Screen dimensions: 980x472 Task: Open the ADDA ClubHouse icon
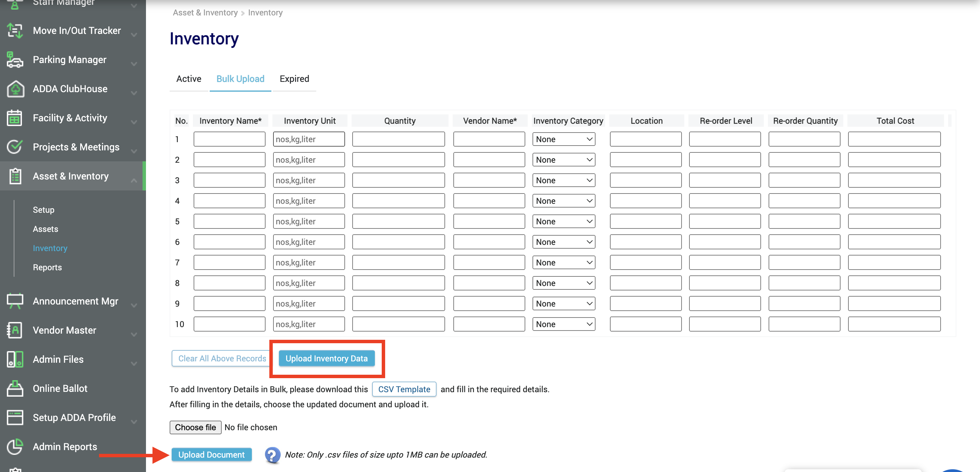click(x=14, y=89)
